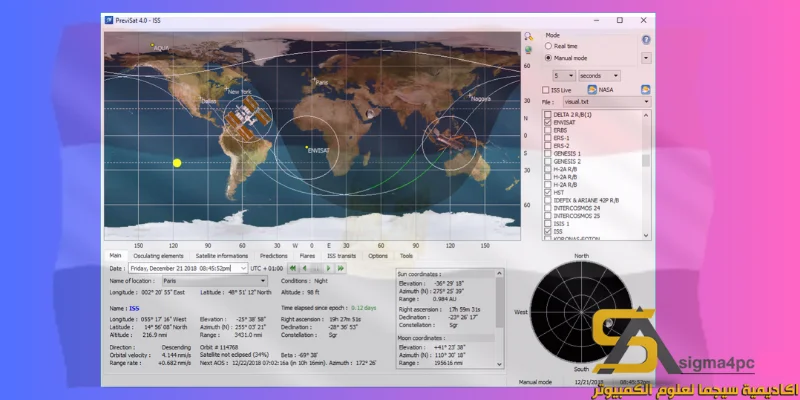This screenshot has height=400, width=800.
Task: Open the Predictions tab
Action: [x=273, y=256]
